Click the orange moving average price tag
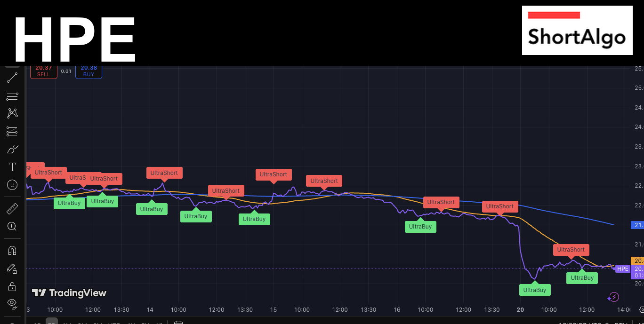 [637, 261]
